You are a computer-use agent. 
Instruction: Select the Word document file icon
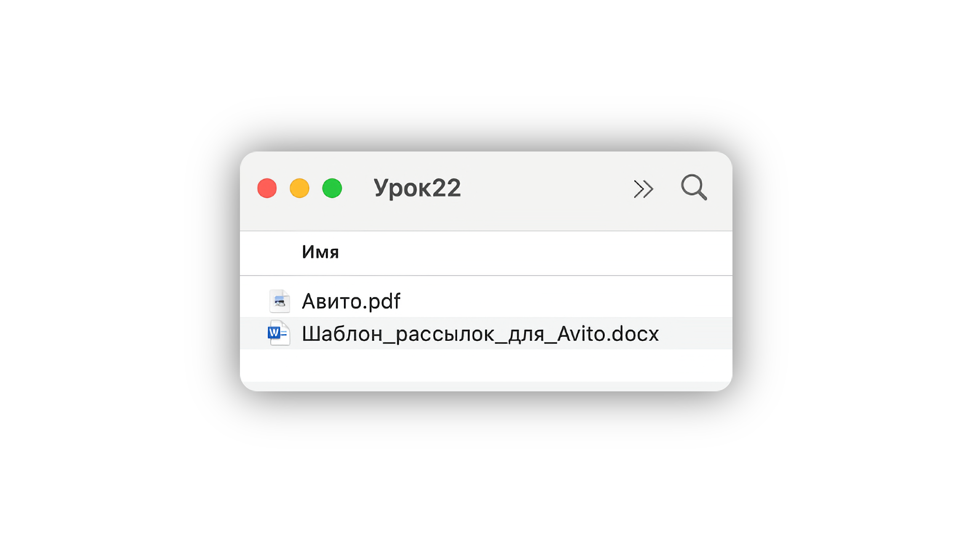pos(279,333)
